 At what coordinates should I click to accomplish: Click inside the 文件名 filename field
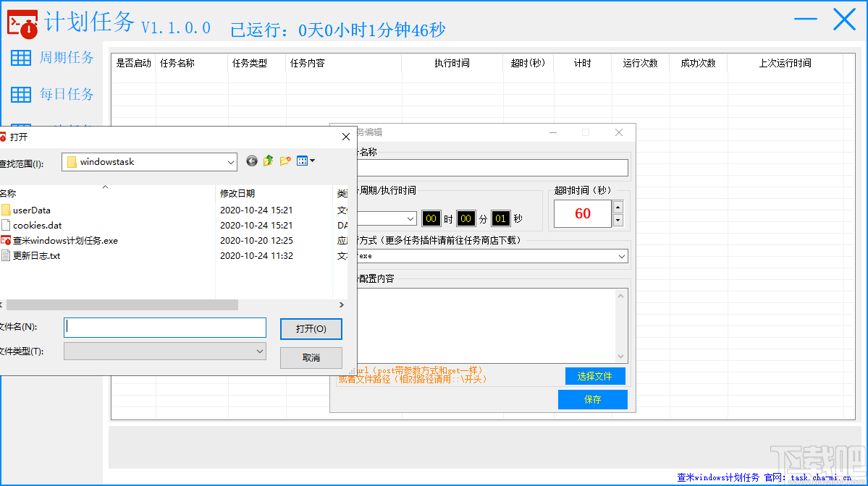click(164, 328)
